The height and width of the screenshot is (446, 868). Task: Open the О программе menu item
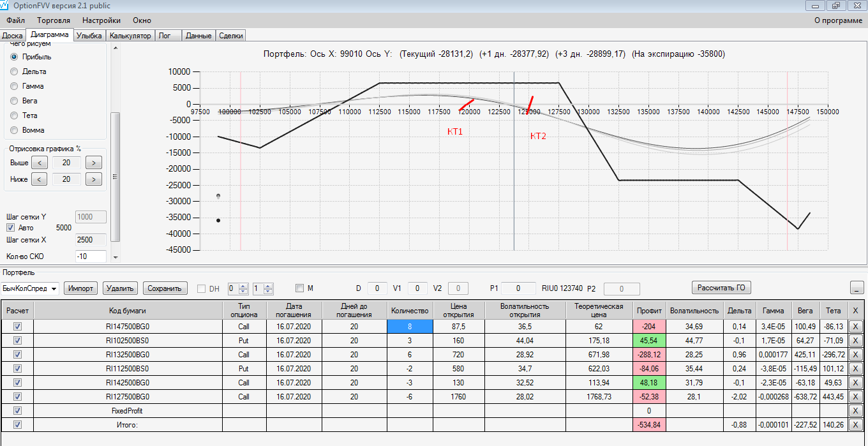click(x=838, y=20)
